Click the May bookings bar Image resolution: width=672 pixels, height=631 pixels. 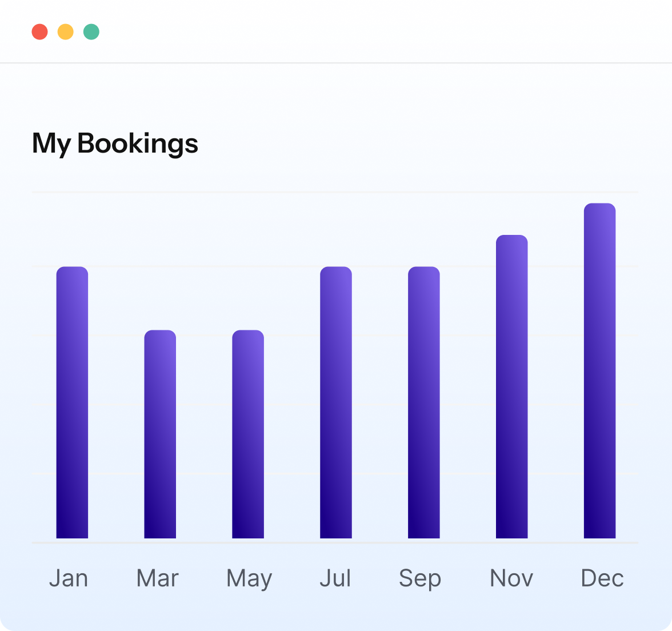(x=248, y=434)
